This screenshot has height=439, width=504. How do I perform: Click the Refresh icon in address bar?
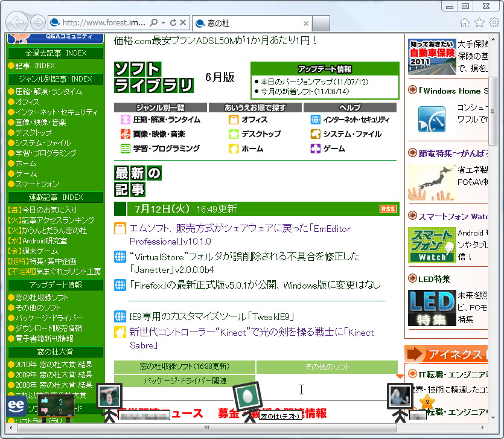click(x=173, y=22)
